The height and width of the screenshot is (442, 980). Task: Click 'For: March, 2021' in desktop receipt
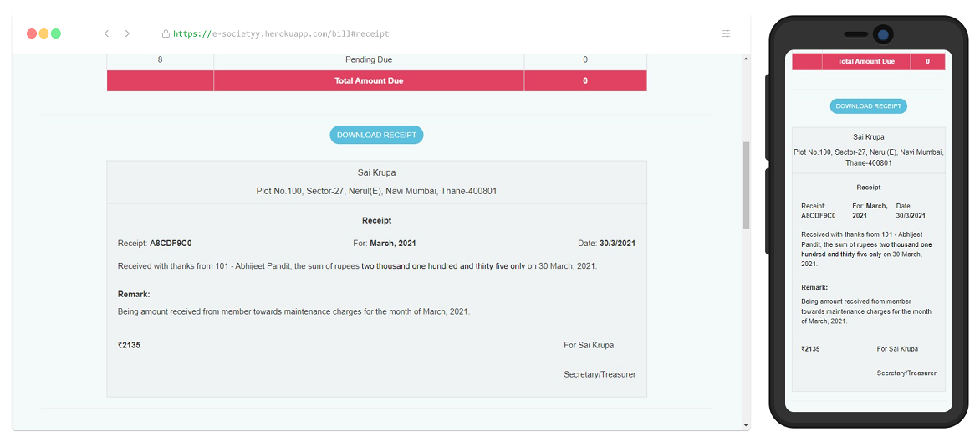[385, 243]
